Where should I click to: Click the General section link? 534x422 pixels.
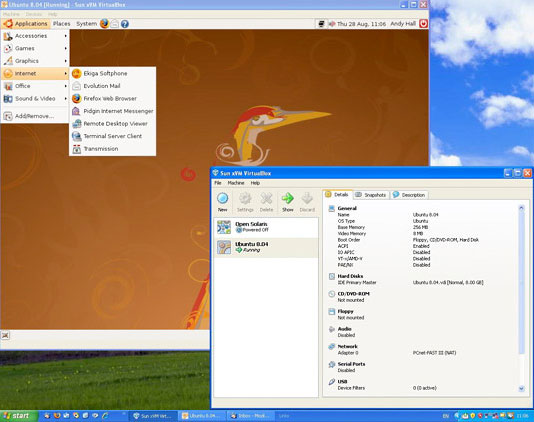pyautogui.click(x=347, y=208)
